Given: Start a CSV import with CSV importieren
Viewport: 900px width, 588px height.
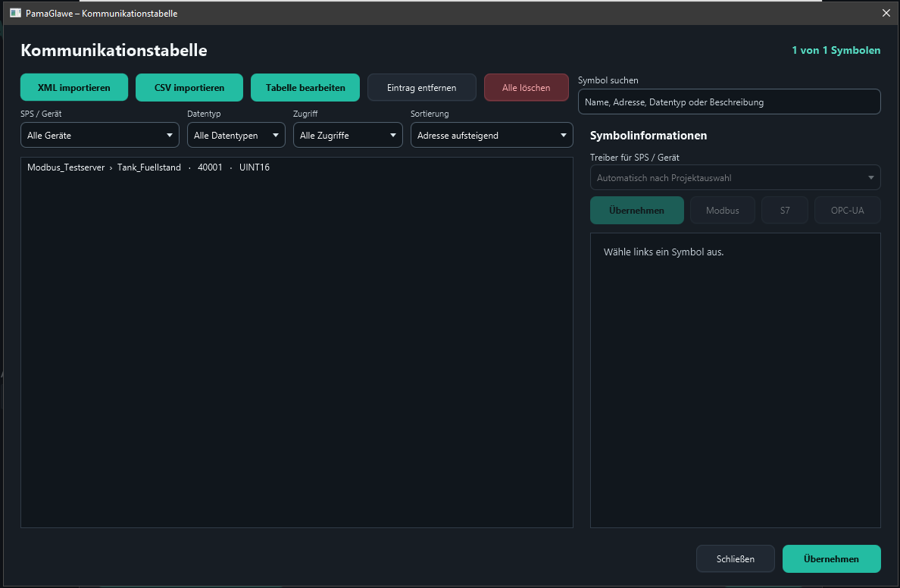Looking at the screenshot, I should point(189,87).
